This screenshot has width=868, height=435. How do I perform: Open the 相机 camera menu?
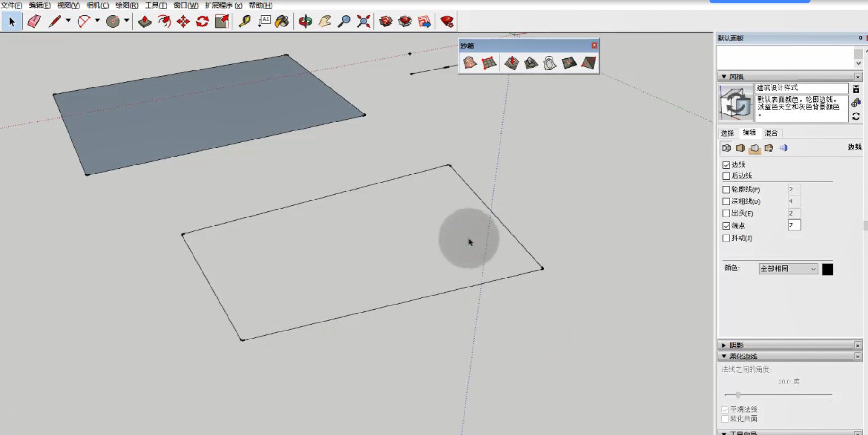[x=97, y=5]
